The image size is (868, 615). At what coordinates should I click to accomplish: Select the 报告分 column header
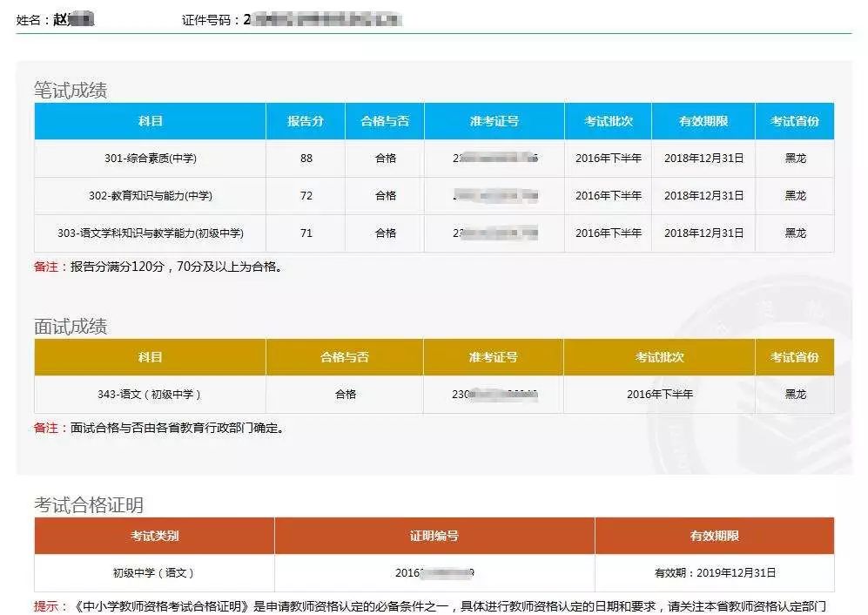[x=306, y=121]
